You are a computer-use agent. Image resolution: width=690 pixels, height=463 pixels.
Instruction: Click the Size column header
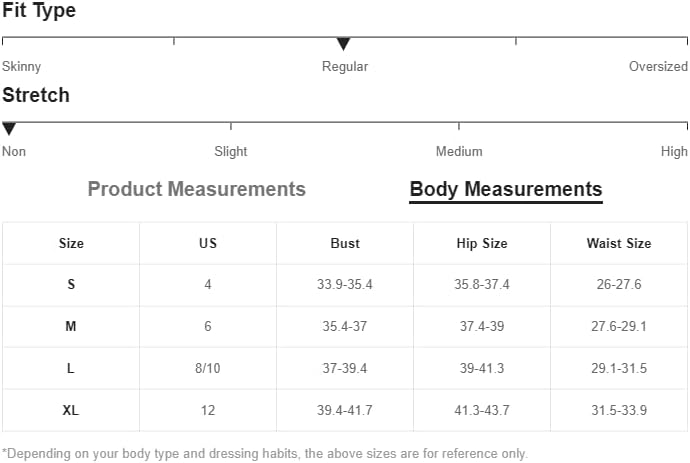pyautogui.click(x=71, y=243)
